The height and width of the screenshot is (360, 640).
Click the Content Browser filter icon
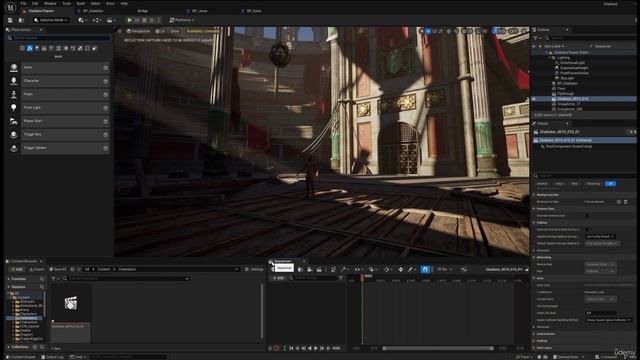click(54, 278)
